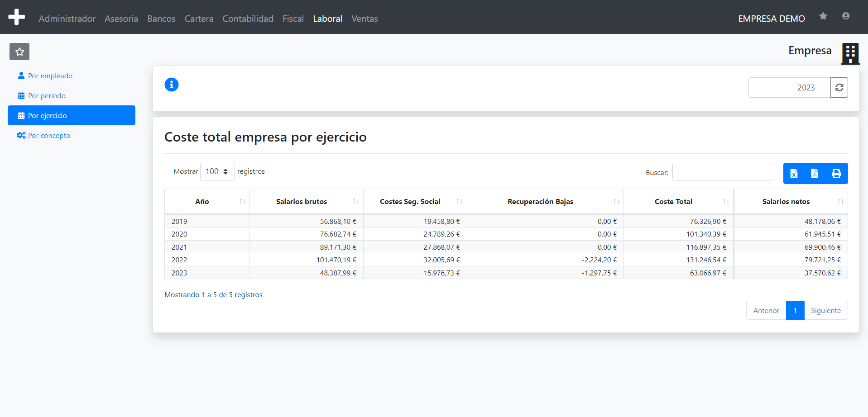
Task: Click the -1.297,75 € recovery cell
Action: click(x=545, y=273)
